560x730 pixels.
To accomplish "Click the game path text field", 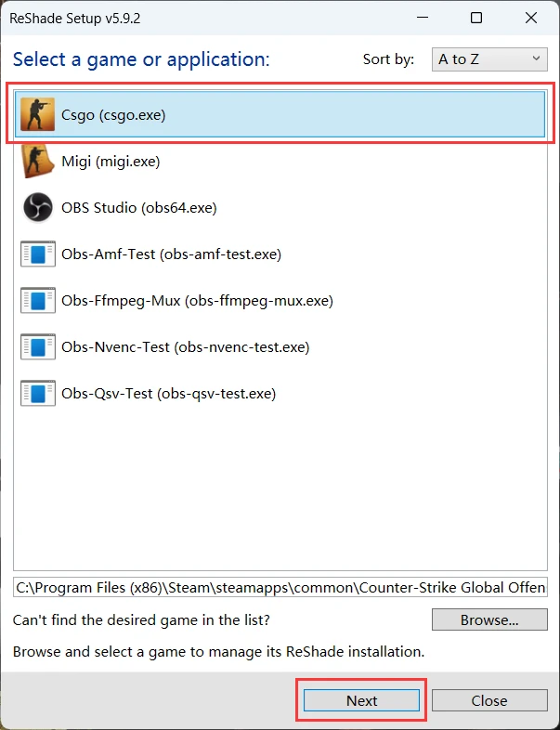I will coord(280,587).
